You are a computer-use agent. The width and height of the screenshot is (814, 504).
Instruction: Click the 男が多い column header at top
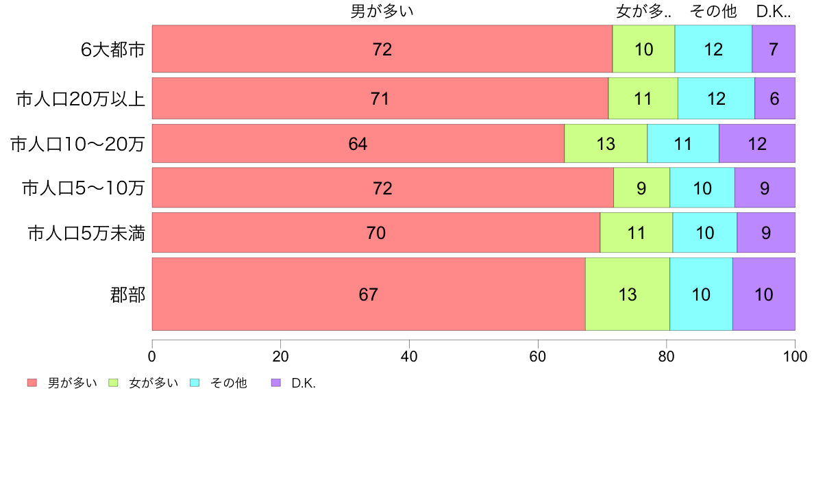point(382,11)
